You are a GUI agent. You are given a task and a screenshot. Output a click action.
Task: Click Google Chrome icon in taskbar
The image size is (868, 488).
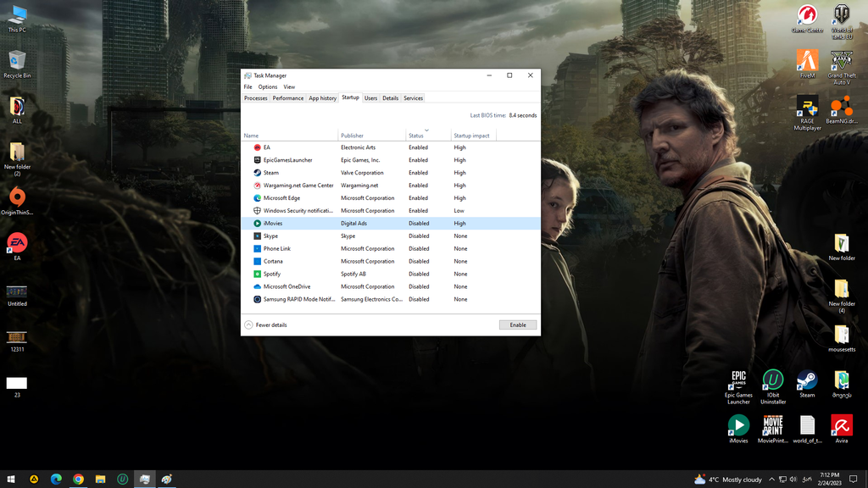78,479
